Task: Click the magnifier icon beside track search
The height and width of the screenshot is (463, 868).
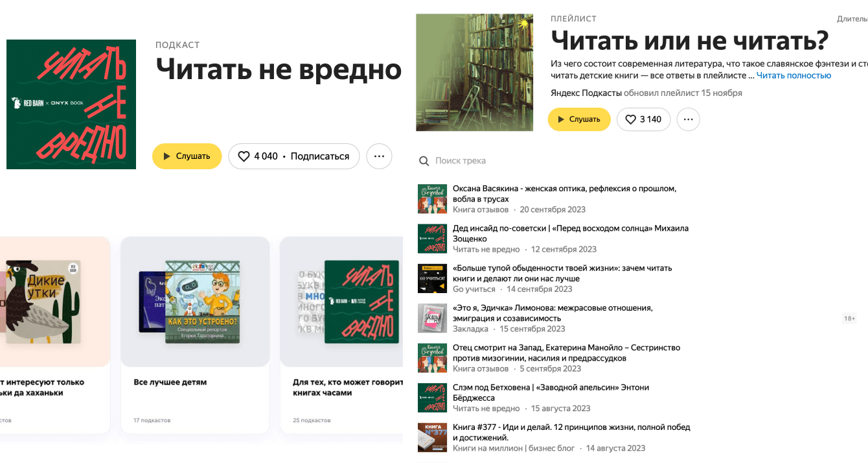Action: click(424, 161)
